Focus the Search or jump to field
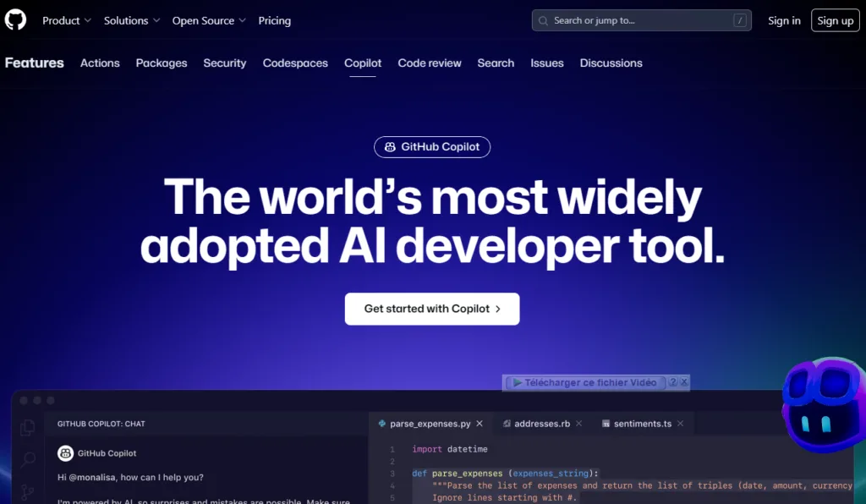This screenshot has width=866, height=504. pos(641,20)
